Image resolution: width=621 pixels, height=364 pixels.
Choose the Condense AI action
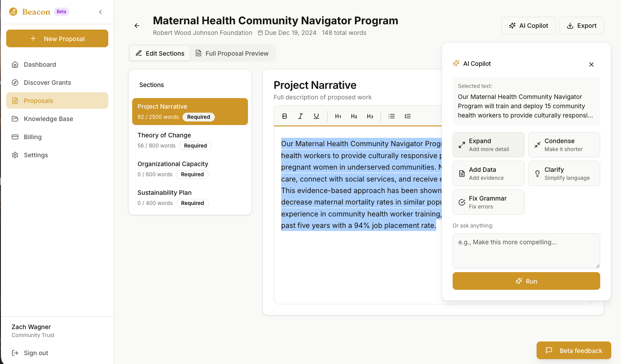coord(564,145)
